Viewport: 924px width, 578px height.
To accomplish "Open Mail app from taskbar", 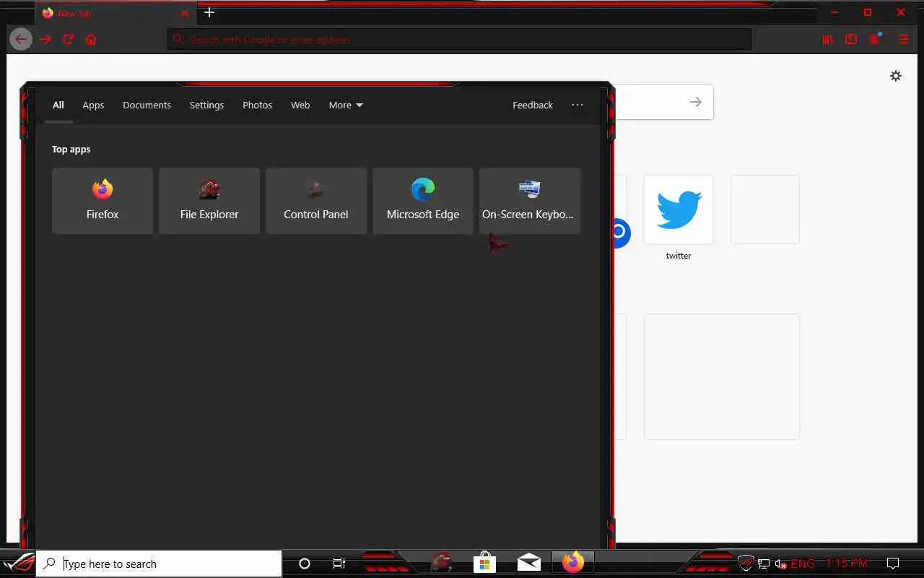I will coord(529,563).
